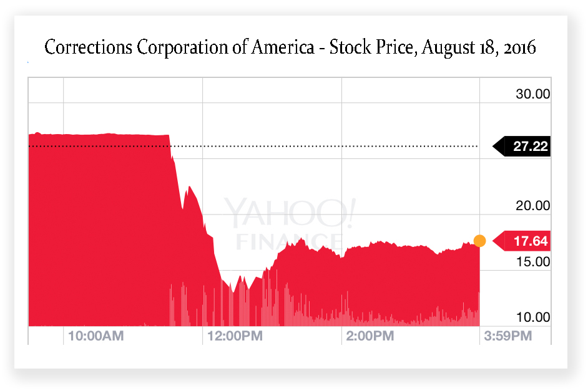
Task: Click the flat red plateau before the drop
Action: click(99, 135)
